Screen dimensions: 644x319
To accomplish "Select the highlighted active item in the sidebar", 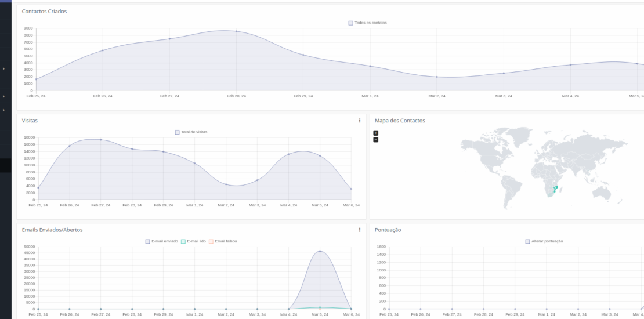I will 5,165.
